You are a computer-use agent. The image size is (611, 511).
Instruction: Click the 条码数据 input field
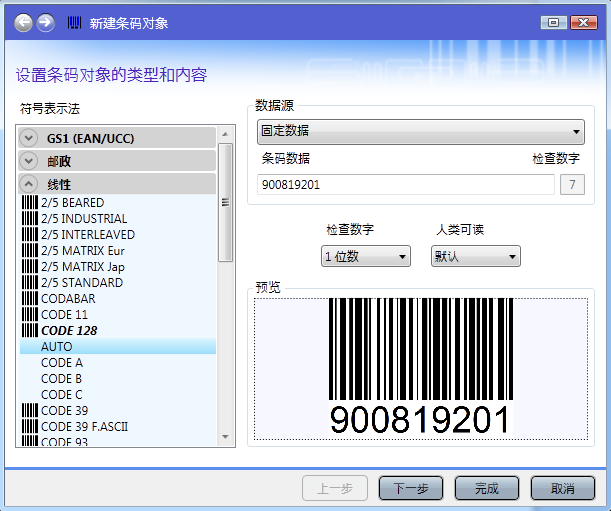click(x=406, y=184)
